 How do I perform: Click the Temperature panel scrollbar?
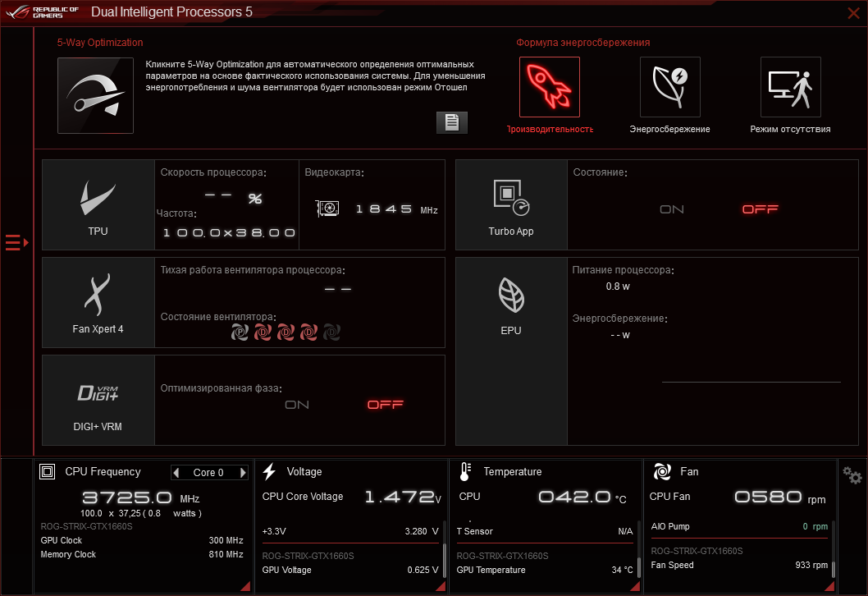point(639,567)
